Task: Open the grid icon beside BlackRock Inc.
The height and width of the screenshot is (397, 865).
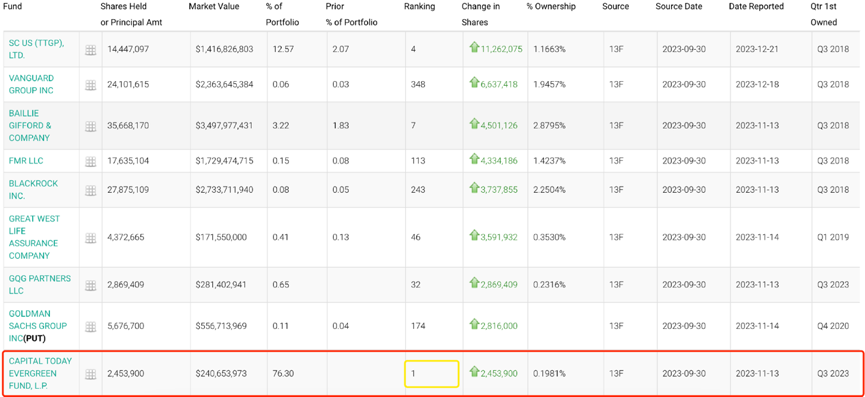Action: point(90,191)
